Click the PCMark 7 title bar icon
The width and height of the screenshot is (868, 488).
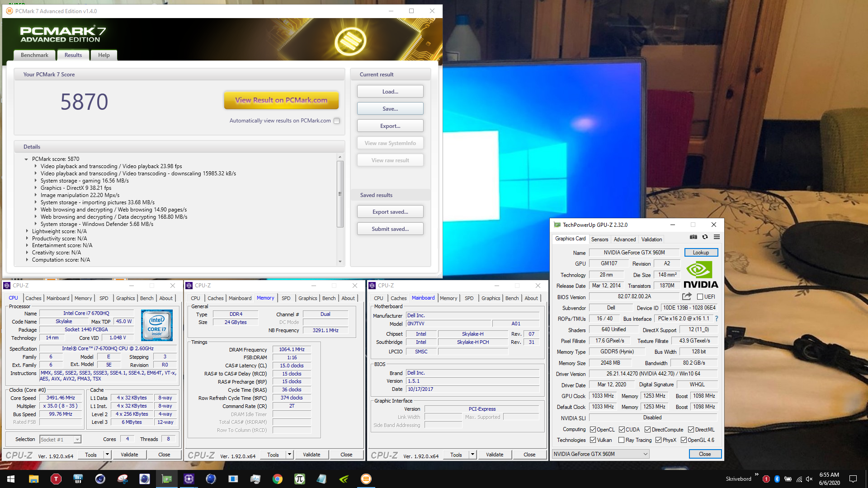[9, 11]
